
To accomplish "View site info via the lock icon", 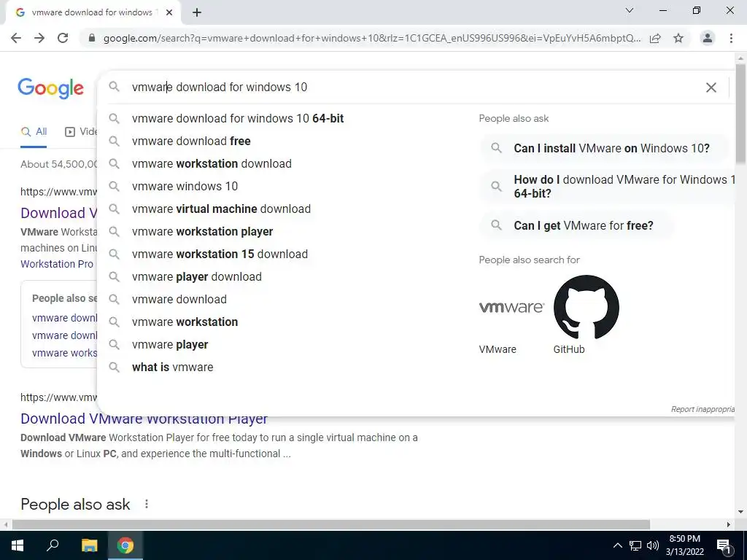I will coord(91,38).
